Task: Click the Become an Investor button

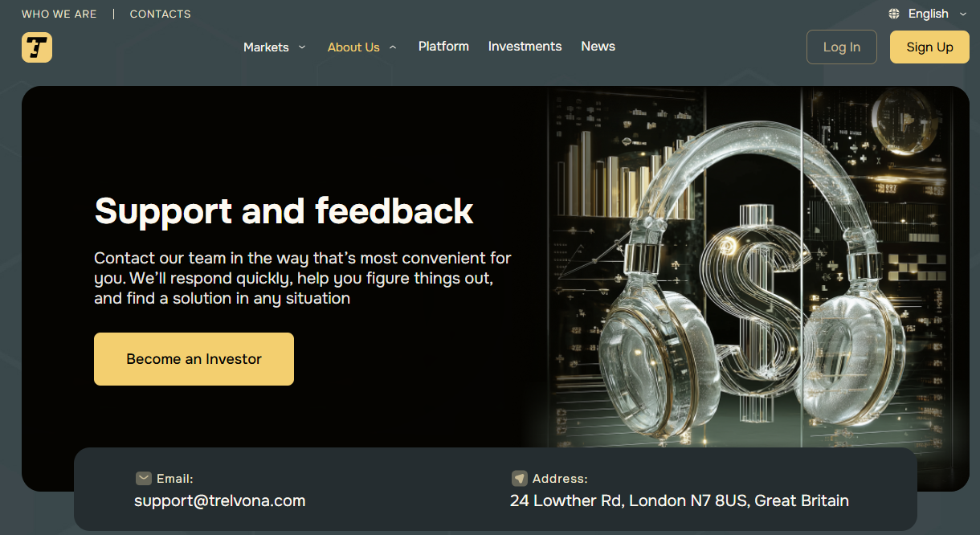Action: tap(194, 359)
